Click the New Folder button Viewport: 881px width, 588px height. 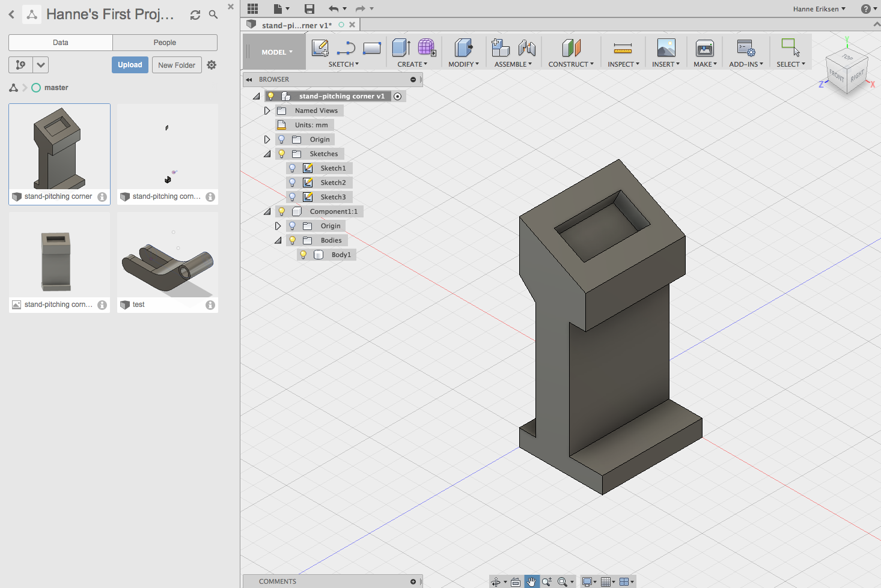coord(177,65)
